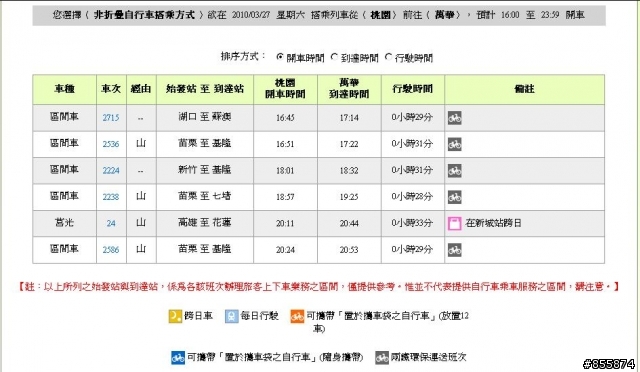Click gray 兩鐵環保運送班次 legend icon
Screen dimensions: 640x372
click(382, 358)
